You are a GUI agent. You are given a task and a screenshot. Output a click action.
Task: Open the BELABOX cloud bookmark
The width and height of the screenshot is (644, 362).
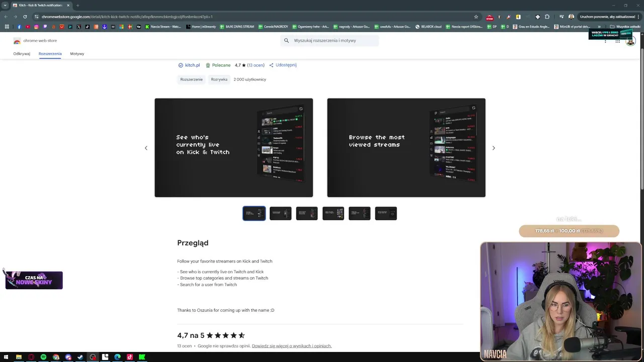428,27
